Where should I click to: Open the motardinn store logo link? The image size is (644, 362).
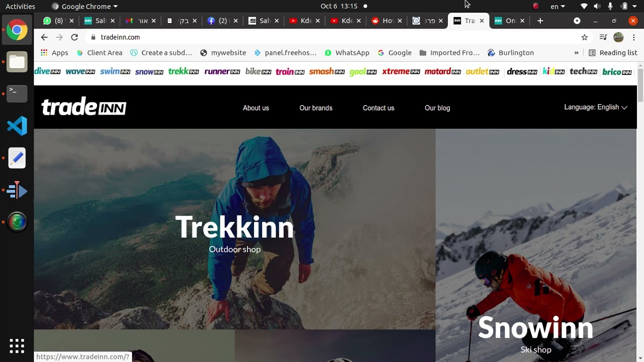[x=443, y=72]
